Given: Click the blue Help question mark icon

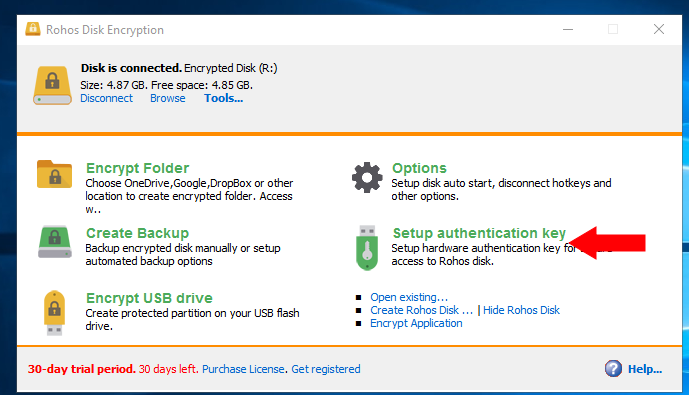Looking at the screenshot, I should (x=613, y=369).
